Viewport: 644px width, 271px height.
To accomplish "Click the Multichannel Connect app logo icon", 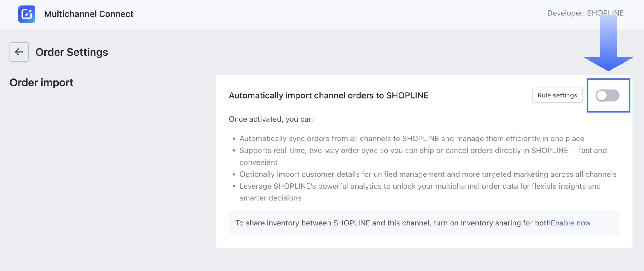I will (27, 14).
